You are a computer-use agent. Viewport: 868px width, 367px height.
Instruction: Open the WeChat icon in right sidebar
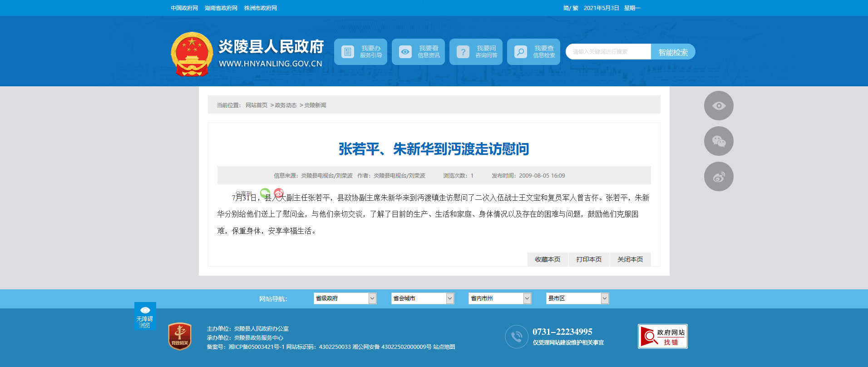pyautogui.click(x=719, y=141)
